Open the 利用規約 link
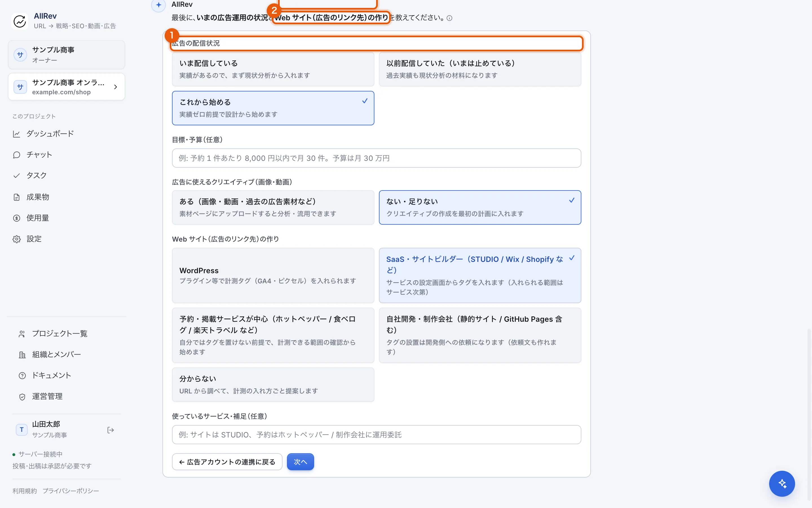 pos(25,491)
